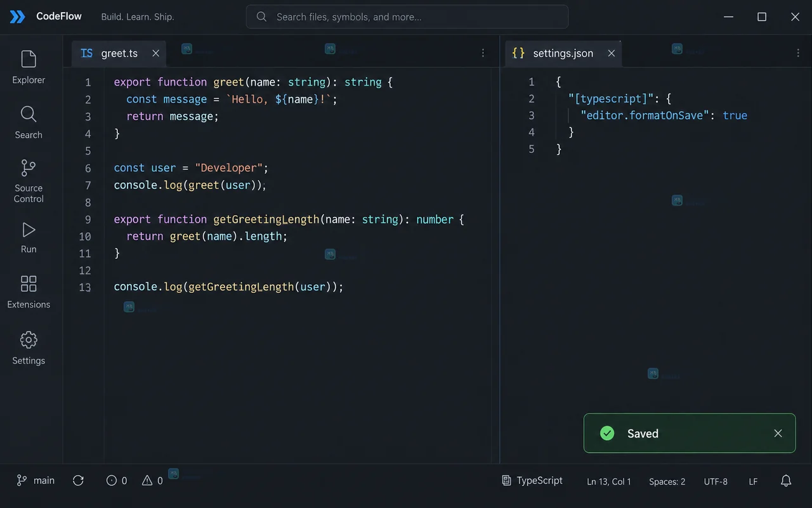Viewport: 812px width, 508px height.
Task: Click the braces icon on settings.json tab
Action: click(518, 53)
